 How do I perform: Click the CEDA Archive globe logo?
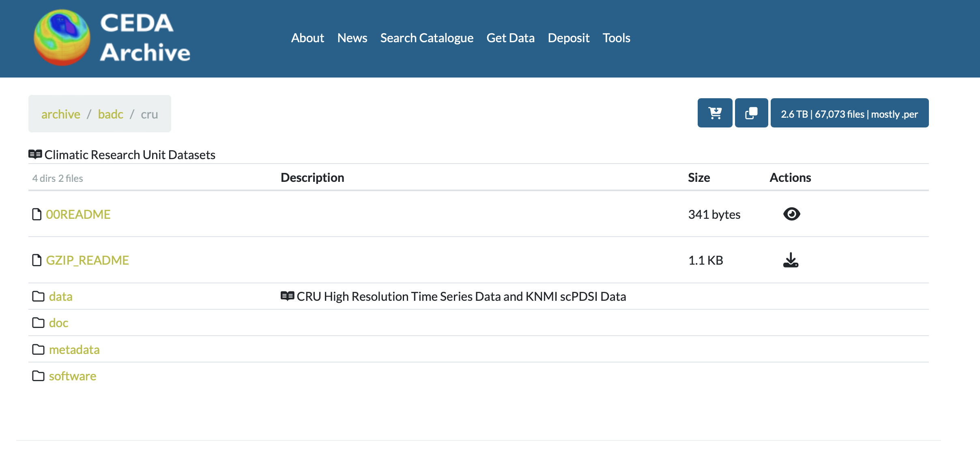[x=62, y=38]
